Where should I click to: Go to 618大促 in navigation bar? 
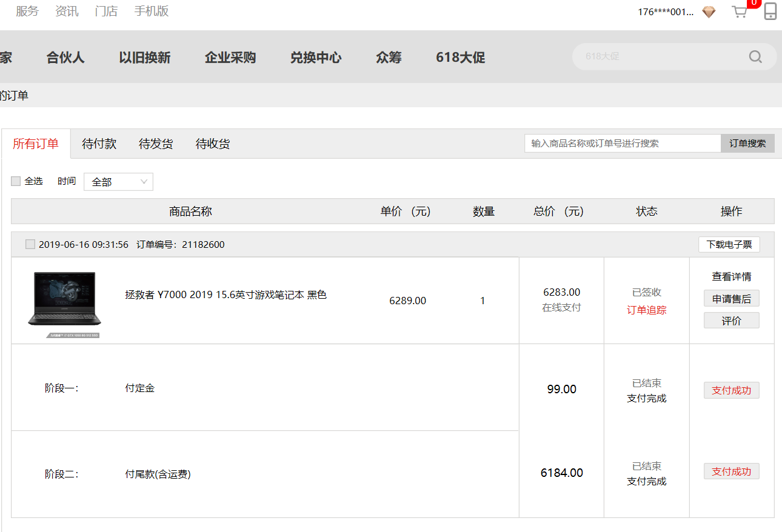[x=461, y=58]
